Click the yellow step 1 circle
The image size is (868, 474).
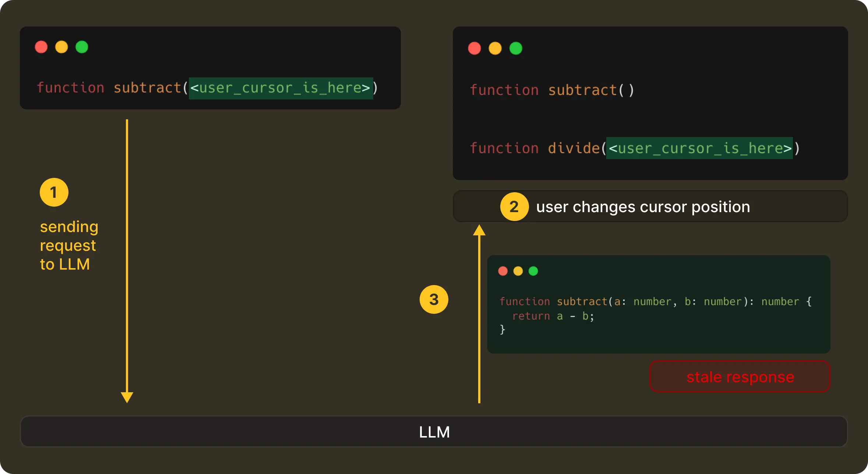[54, 192]
